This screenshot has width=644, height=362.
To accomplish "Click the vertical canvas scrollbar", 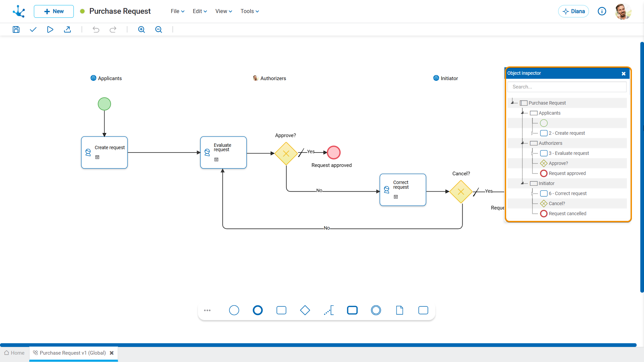I will point(642,167).
